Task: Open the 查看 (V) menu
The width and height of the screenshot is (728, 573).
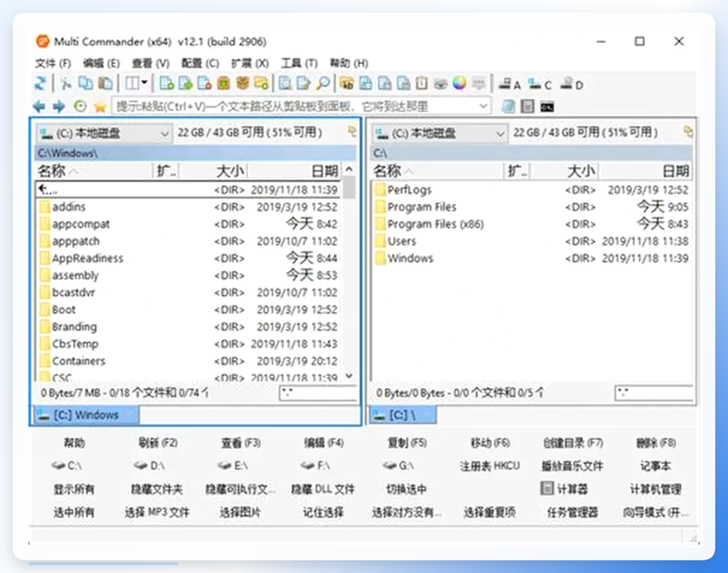Action: coord(151,63)
